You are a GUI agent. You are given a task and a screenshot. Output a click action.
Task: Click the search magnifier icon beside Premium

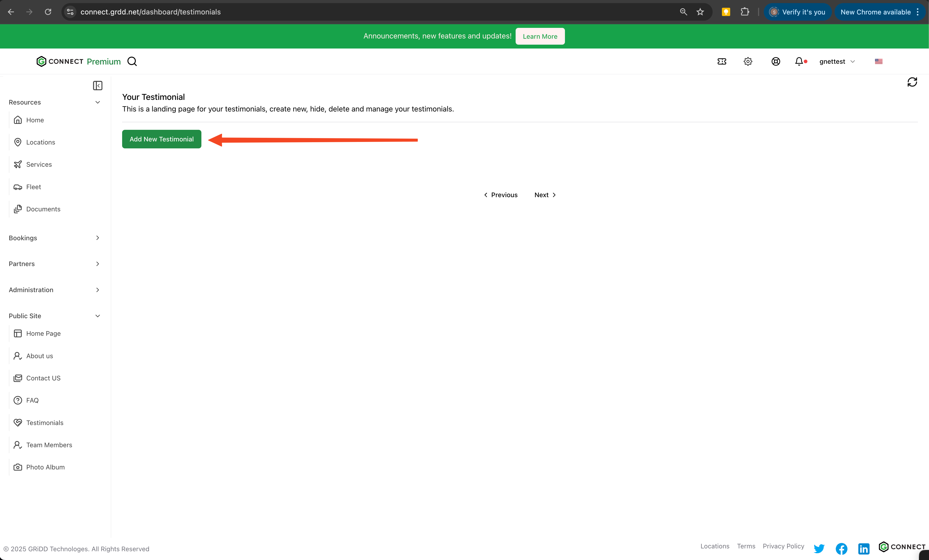click(132, 61)
